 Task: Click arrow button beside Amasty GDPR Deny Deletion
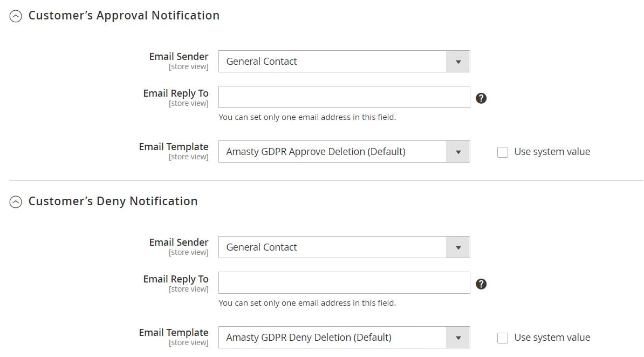pyautogui.click(x=458, y=338)
